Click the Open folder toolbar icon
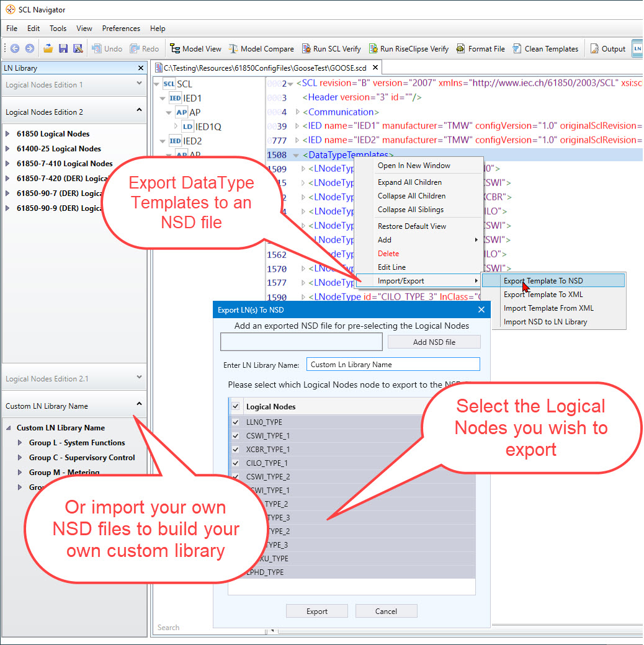 (48, 48)
